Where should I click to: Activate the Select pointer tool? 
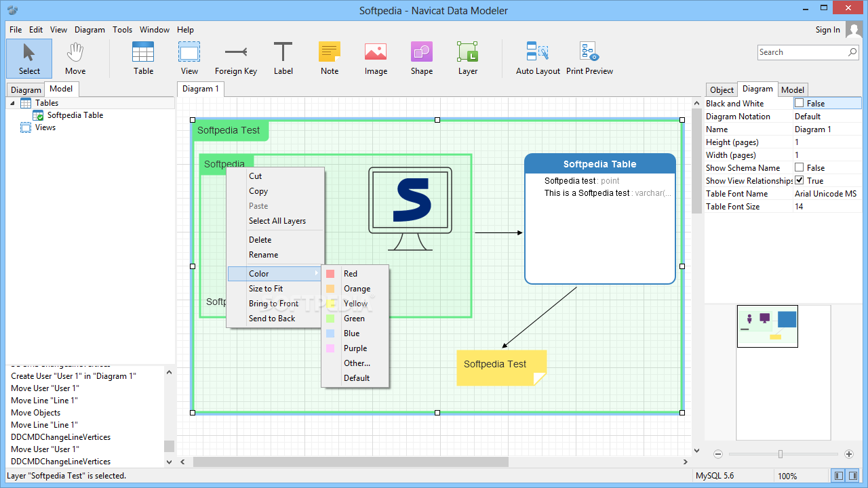pos(29,58)
